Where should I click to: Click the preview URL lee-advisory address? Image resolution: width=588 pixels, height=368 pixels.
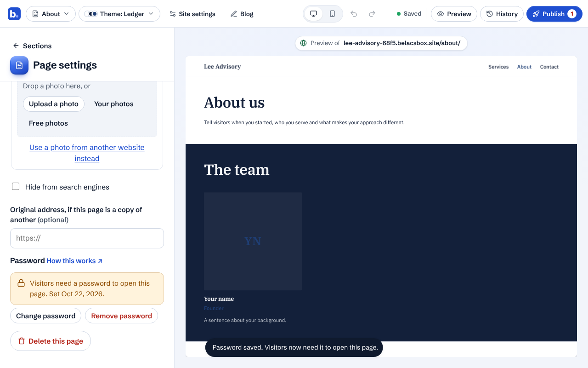point(402,43)
